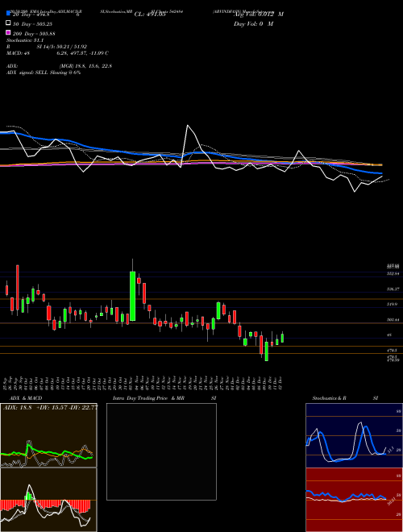Screen dimensions: 403x532
Task: Click the 'Stochastics & R' panel title
Action: (x=329, y=398)
